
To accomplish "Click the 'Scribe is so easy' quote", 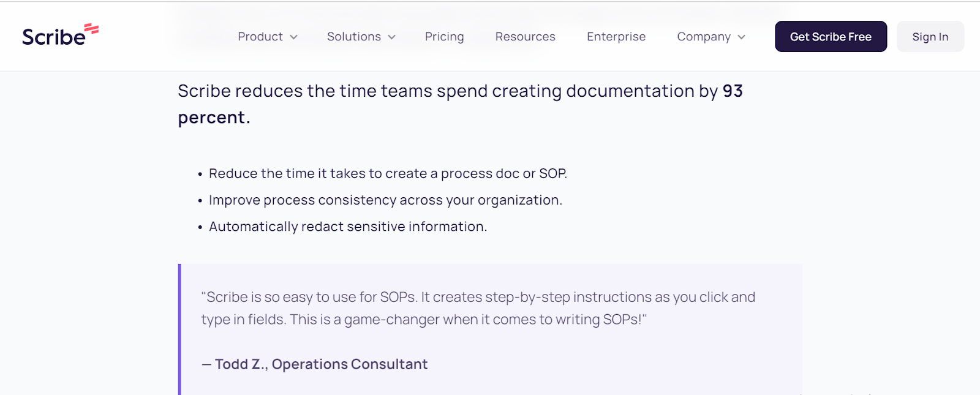I will click(478, 308).
